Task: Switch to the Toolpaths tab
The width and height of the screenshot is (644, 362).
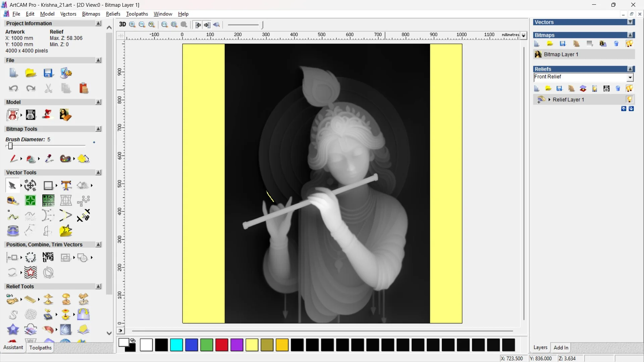Action: (40, 348)
